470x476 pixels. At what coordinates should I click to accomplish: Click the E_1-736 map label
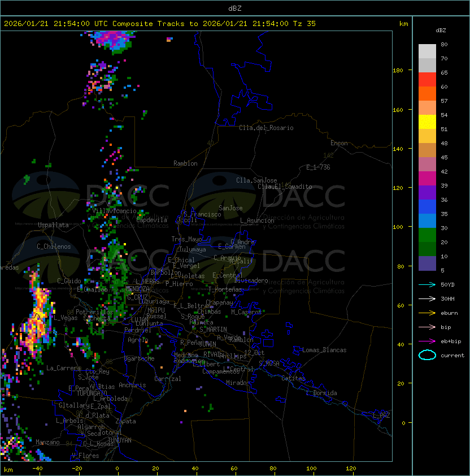(x=318, y=167)
